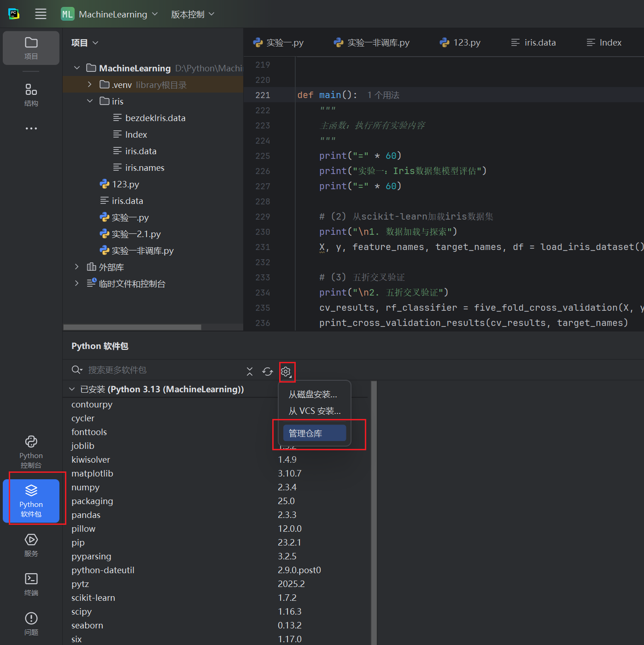Image resolution: width=644 pixels, height=645 pixels.
Task: Click the packages list vertical scrollbar
Action: point(374,513)
